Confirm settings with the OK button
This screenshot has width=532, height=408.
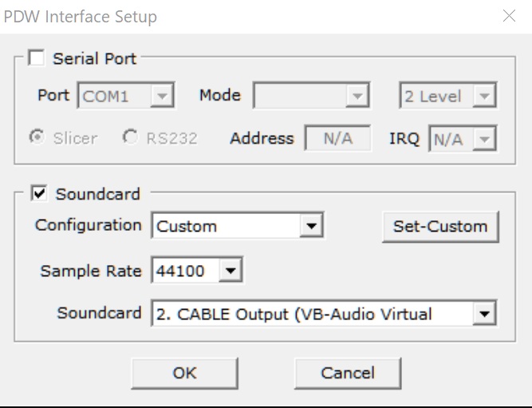click(184, 373)
